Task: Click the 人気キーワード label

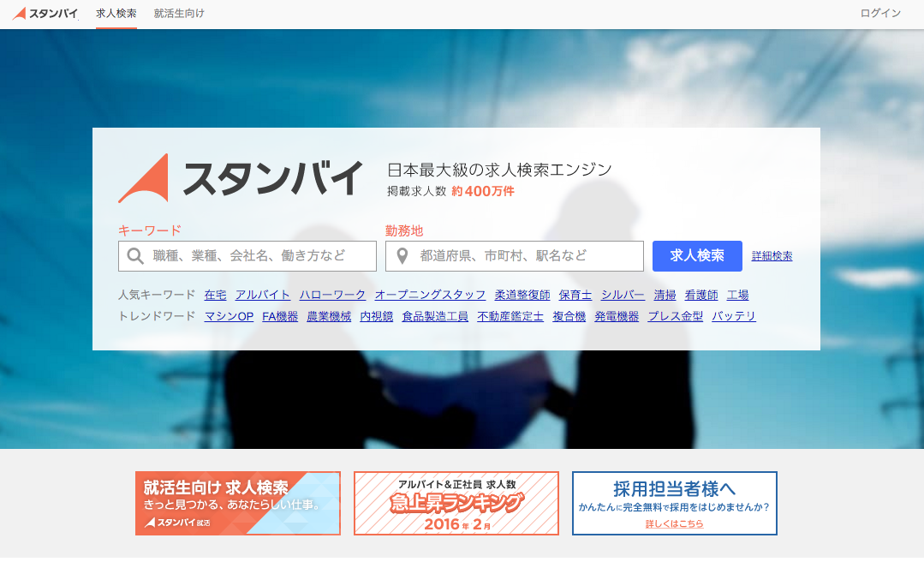Action: (x=157, y=295)
